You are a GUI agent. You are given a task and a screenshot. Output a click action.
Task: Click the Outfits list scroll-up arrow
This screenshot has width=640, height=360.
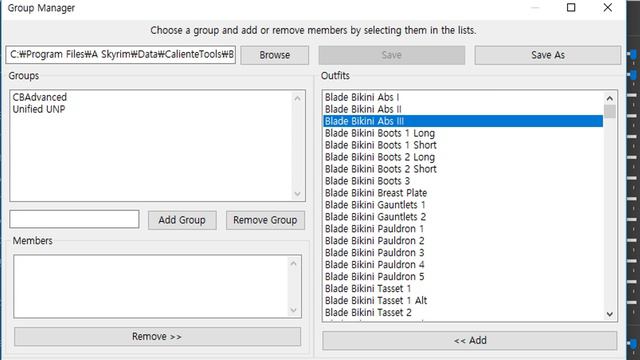point(609,98)
